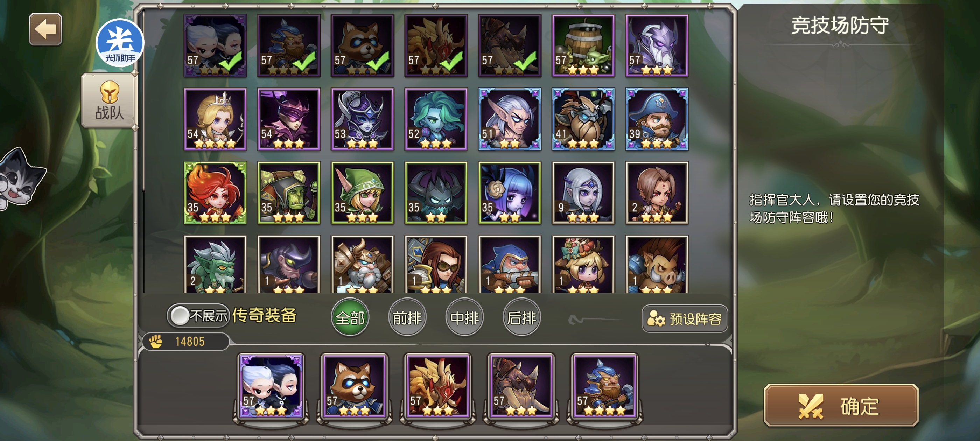Select the pirate captain hero level 39
The image size is (980, 441).
point(657,119)
